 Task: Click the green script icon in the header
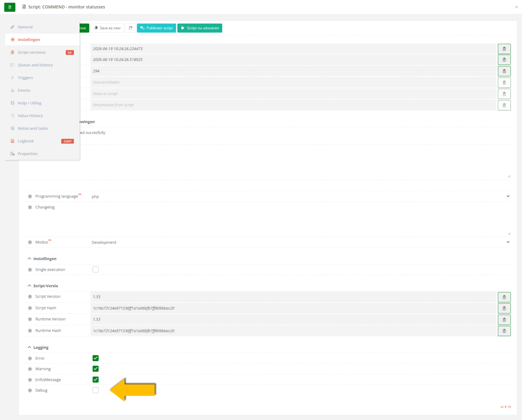pos(10,7)
